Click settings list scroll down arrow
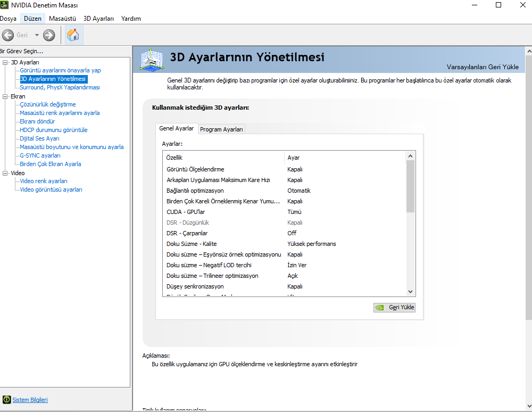Image resolution: width=532 pixels, height=412 pixels. click(410, 292)
